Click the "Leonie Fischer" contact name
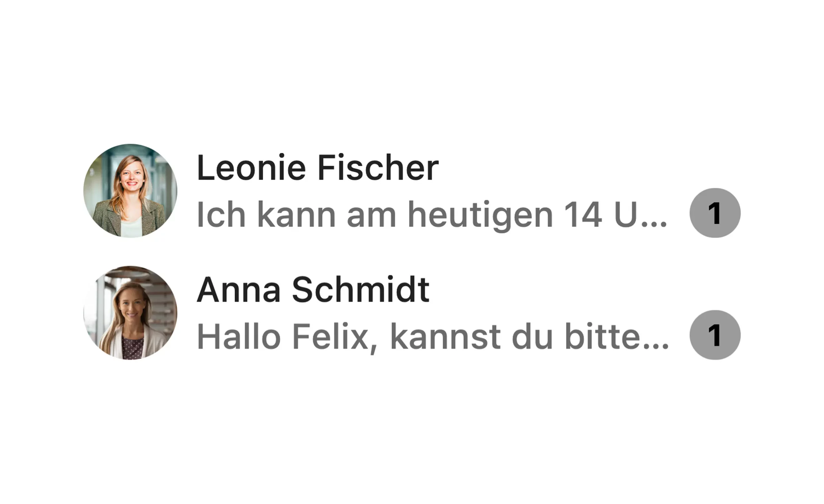The width and height of the screenshot is (824, 504). [317, 168]
